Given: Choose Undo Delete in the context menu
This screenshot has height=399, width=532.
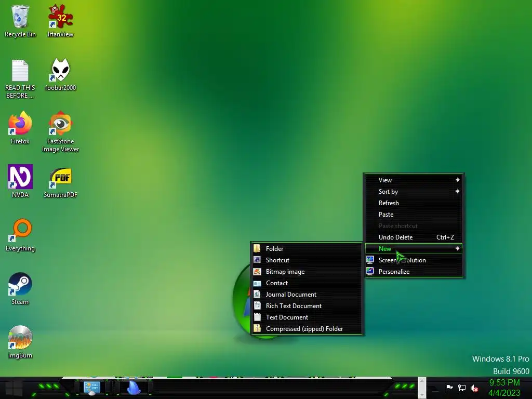Looking at the screenshot, I should coord(414,237).
